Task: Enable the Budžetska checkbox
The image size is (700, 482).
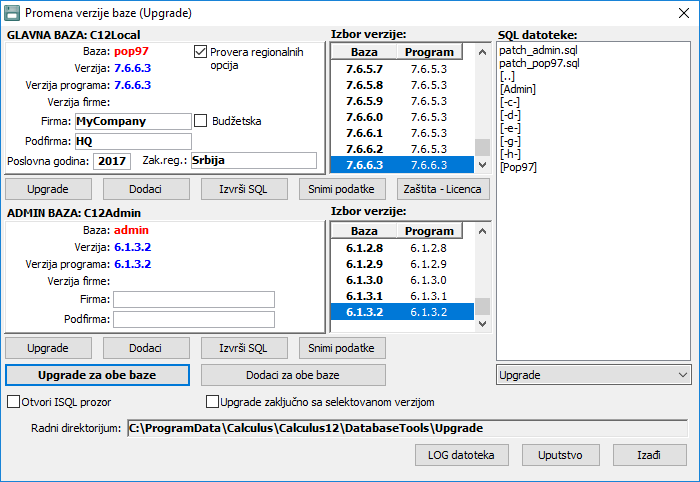Action: (x=201, y=121)
